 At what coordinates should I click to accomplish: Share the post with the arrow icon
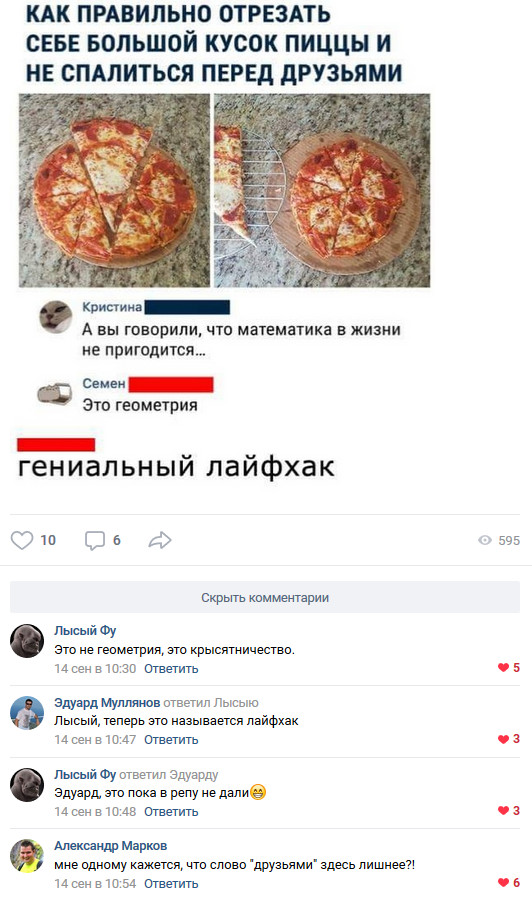[x=160, y=540]
